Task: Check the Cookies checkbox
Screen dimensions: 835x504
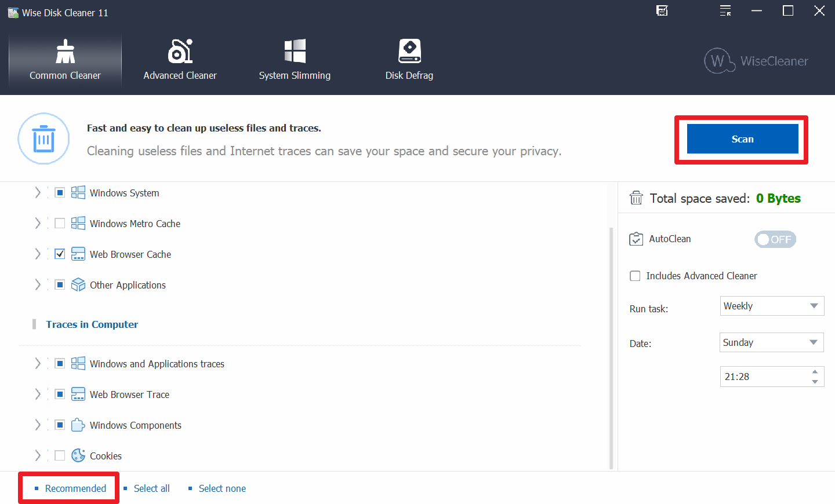Action: point(60,455)
